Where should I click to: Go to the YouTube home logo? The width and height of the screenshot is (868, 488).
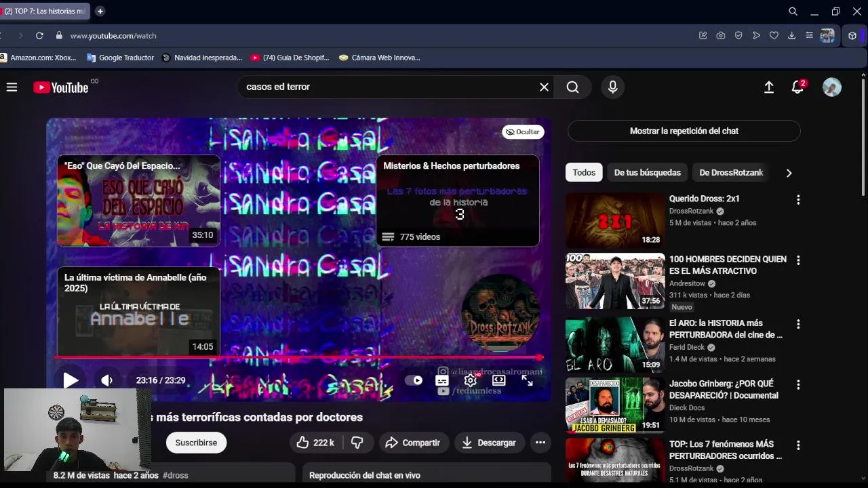point(61,87)
